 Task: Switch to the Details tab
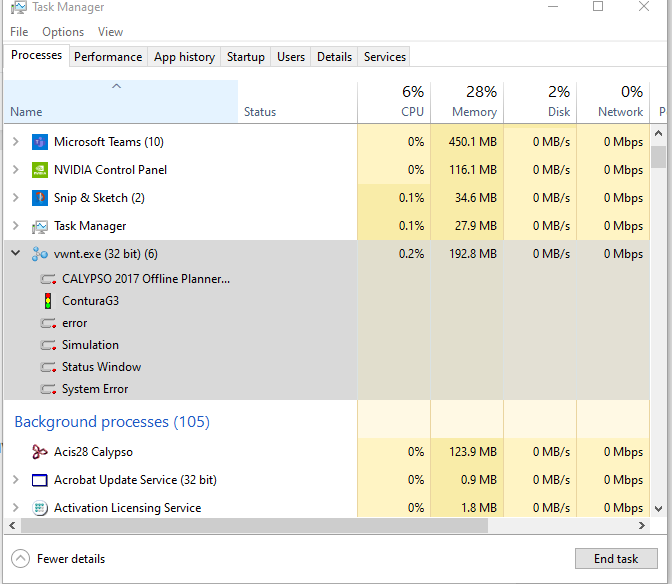coord(334,57)
